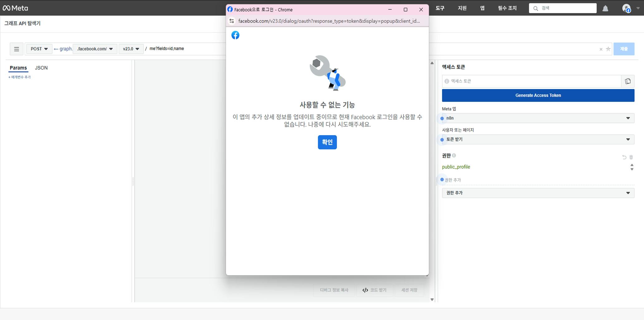This screenshot has height=320, width=644.
Task: Click the access token info icon
Action: (447, 81)
